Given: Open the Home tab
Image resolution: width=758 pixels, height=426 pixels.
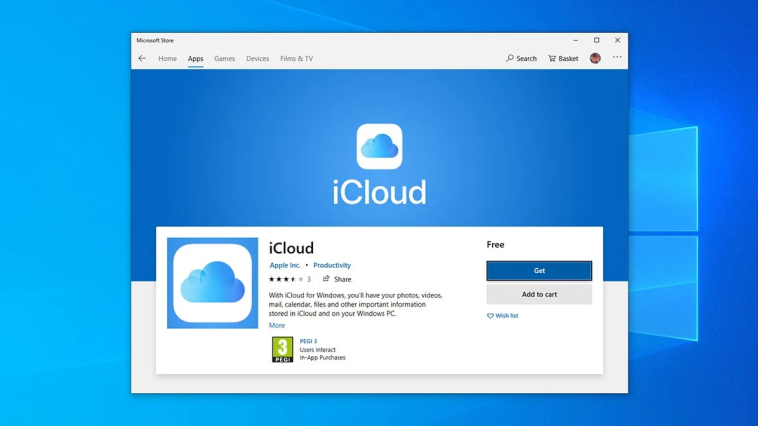Looking at the screenshot, I should [167, 59].
